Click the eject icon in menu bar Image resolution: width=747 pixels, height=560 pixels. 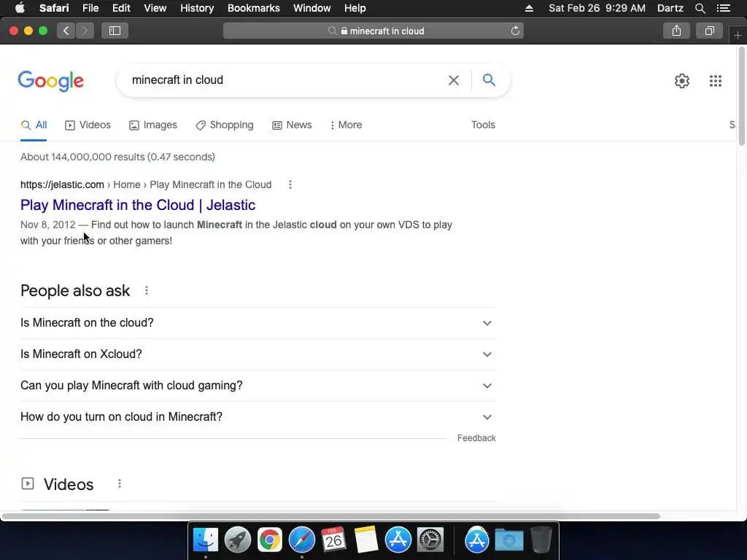click(x=530, y=8)
